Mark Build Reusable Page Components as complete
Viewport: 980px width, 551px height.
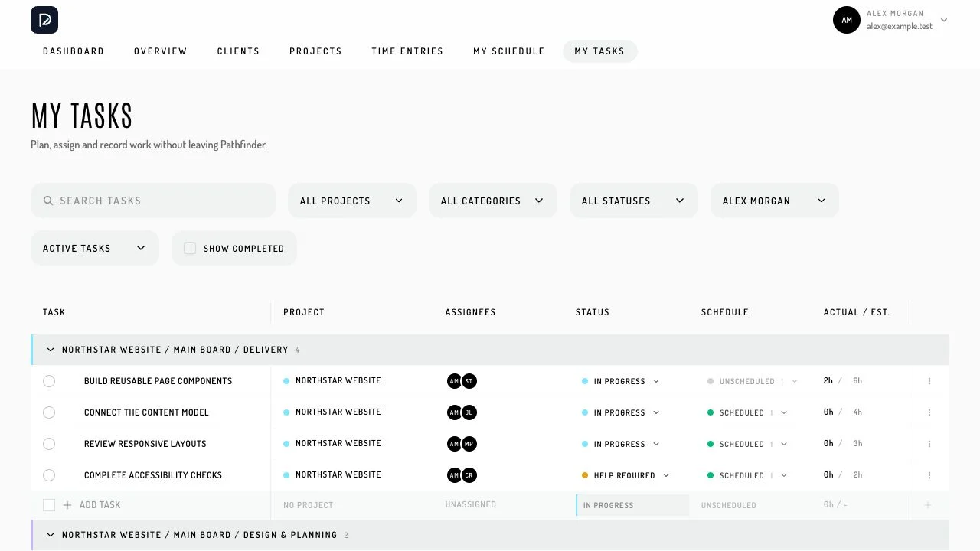[49, 381]
